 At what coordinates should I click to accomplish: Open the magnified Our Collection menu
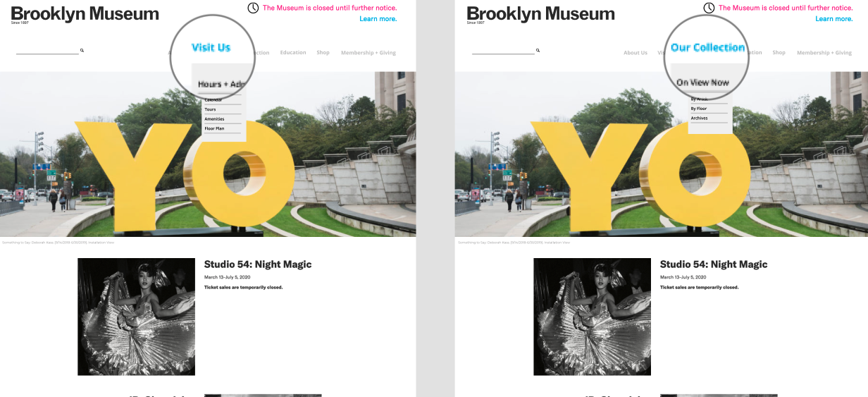[x=707, y=47]
